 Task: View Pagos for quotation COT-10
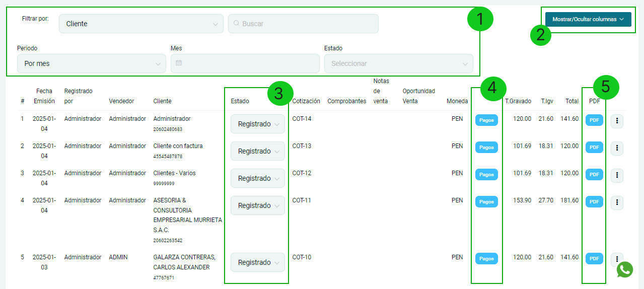click(x=486, y=259)
